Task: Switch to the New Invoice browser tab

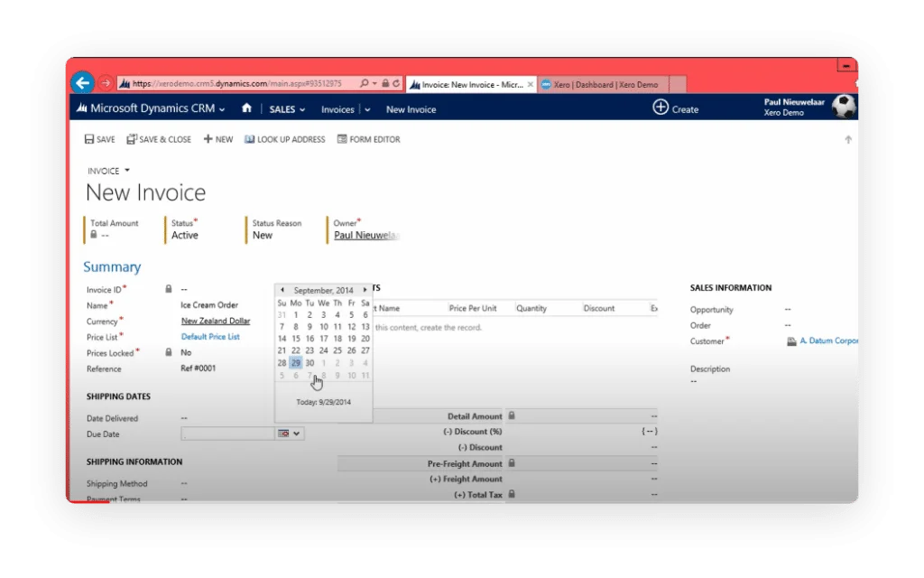Action: coord(469,83)
